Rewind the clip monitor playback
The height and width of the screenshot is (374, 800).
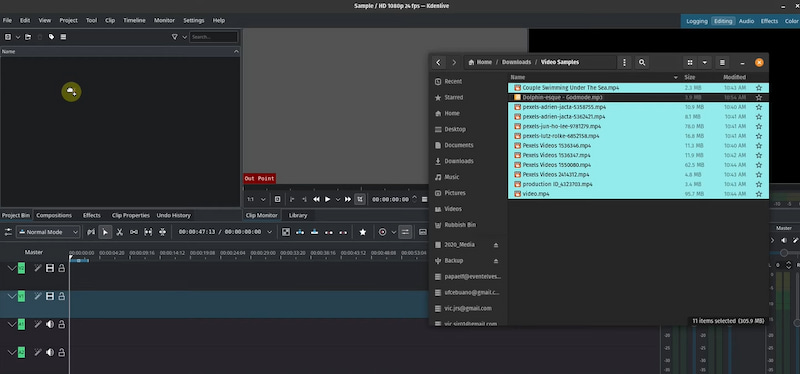tap(316, 200)
